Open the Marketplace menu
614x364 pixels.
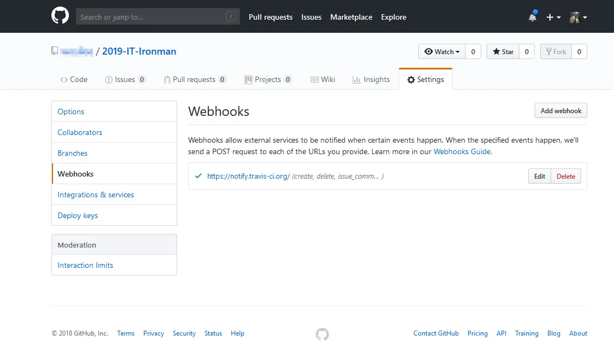click(351, 17)
